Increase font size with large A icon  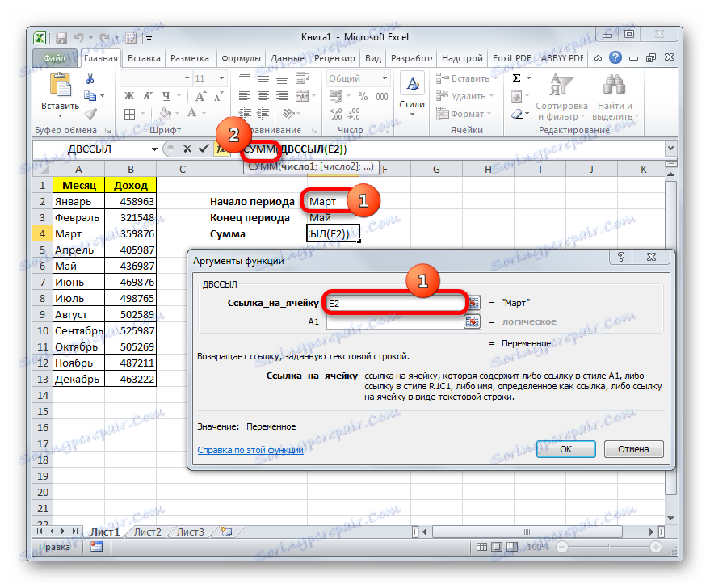[200, 96]
